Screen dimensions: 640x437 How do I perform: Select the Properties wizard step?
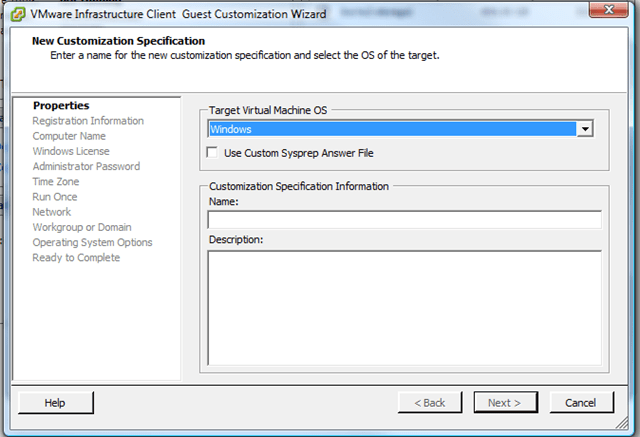pyautogui.click(x=60, y=105)
